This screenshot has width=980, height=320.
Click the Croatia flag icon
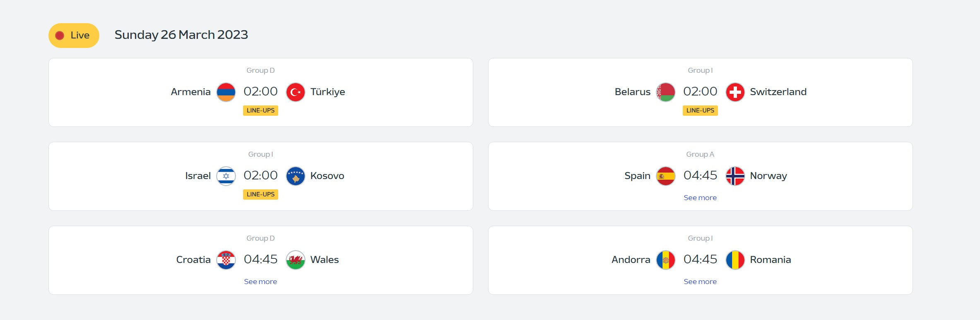pyautogui.click(x=226, y=260)
